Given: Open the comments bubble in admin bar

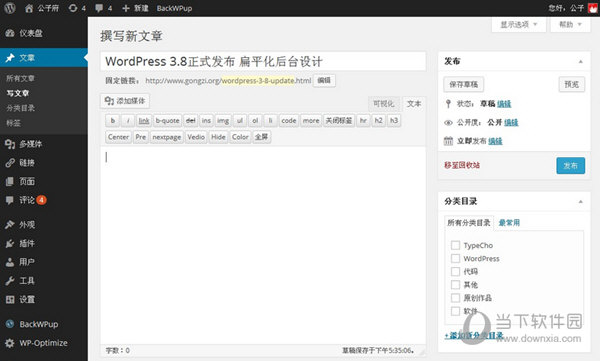Looking at the screenshot, I should (103, 8).
